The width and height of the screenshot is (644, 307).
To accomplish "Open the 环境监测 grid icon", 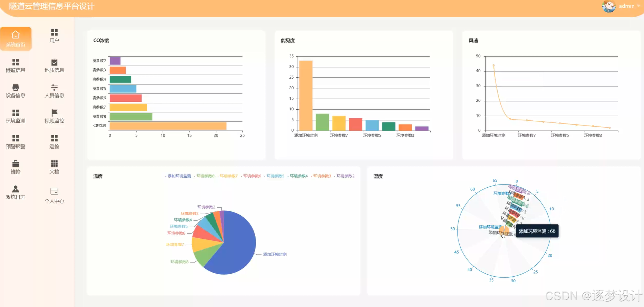I will (16, 113).
